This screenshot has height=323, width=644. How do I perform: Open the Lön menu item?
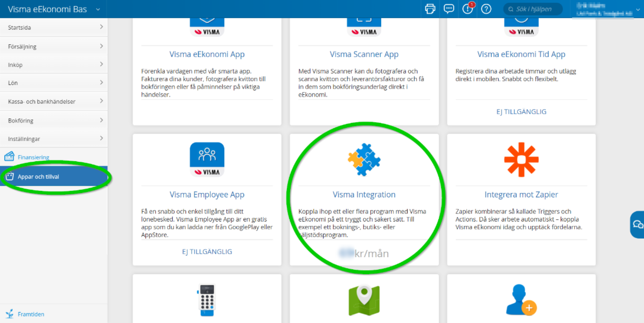point(54,83)
